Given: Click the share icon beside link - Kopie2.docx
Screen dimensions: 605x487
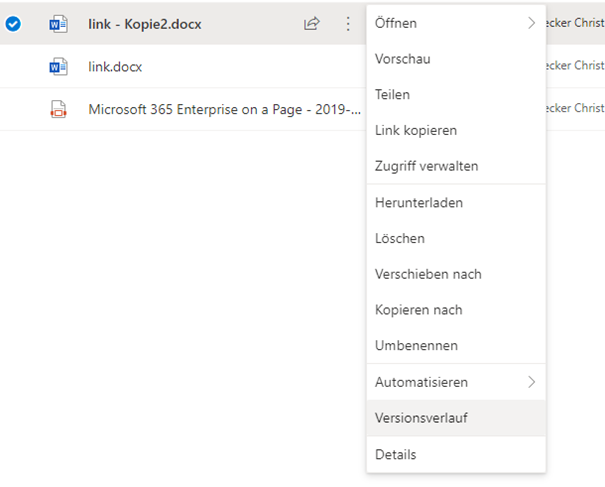Looking at the screenshot, I should point(311,24).
